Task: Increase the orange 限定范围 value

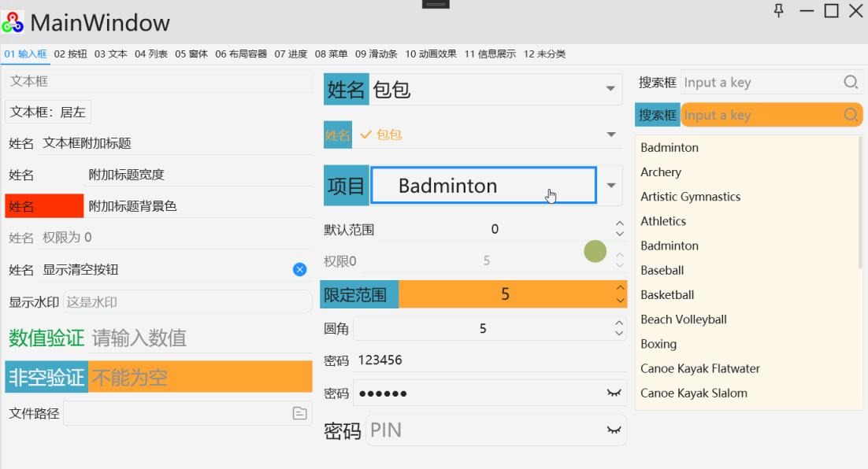Action: (x=620, y=287)
